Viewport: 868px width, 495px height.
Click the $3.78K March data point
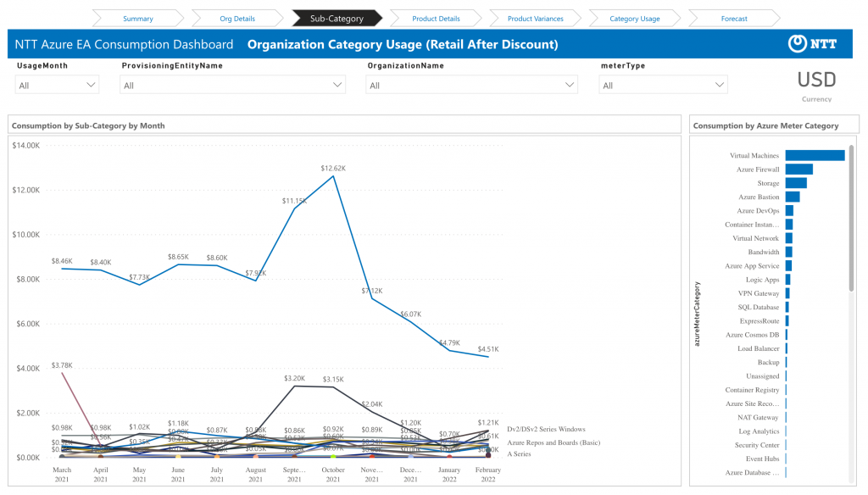pyautogui.click(x=62, y=373)
